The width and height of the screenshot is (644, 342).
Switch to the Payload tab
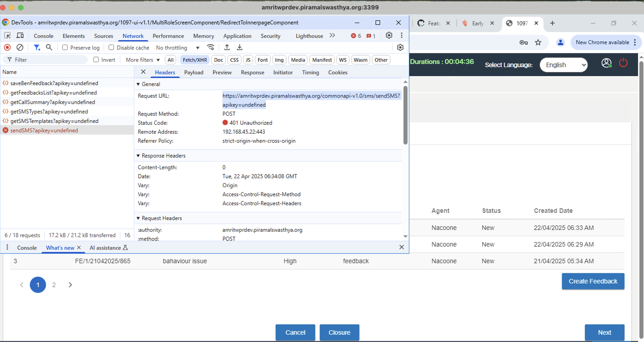(x=193, y=72)
